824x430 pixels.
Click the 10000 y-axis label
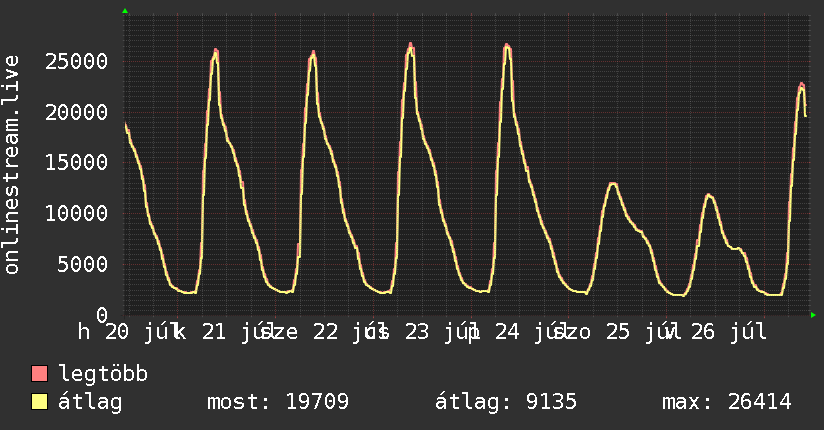pyautogui.click(x=76, y=213)
